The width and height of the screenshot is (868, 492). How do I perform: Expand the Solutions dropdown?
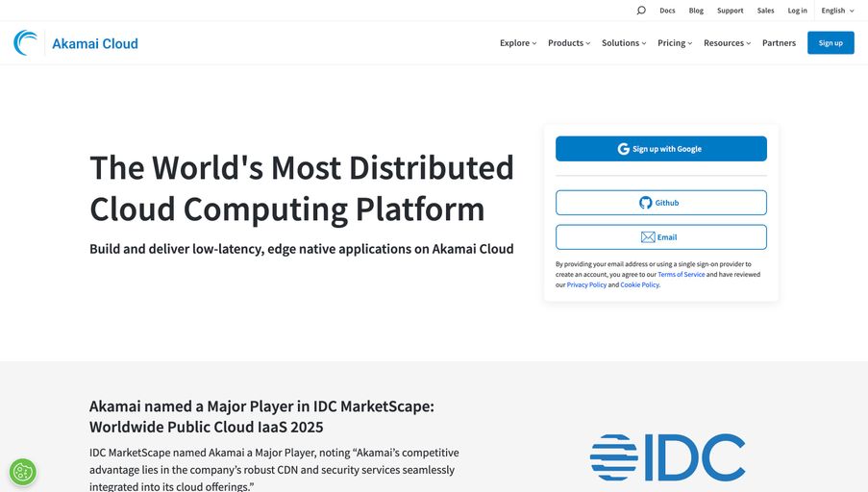624,43
